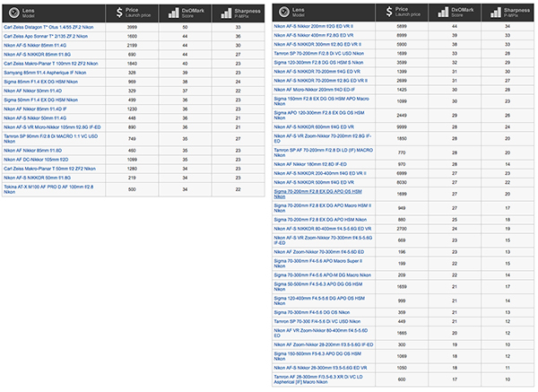Click the 1230 price cell
The width and height of the screenshot is (538, 392).
(132, 109)
